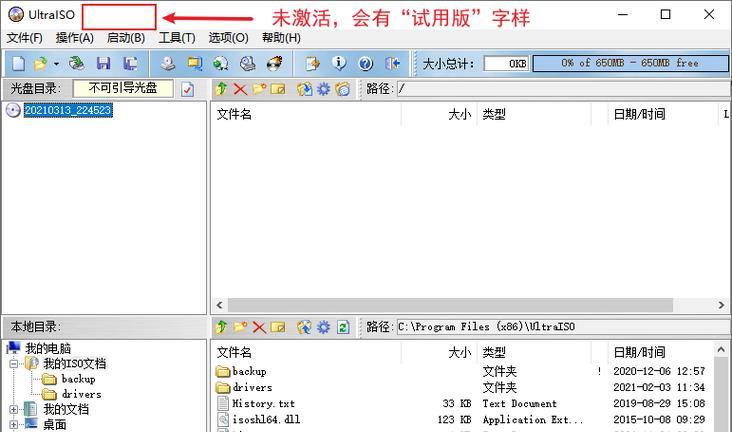732x432 pixels.
Task: Click the 类型 column header in disc pane
Action: click(534, 114)
